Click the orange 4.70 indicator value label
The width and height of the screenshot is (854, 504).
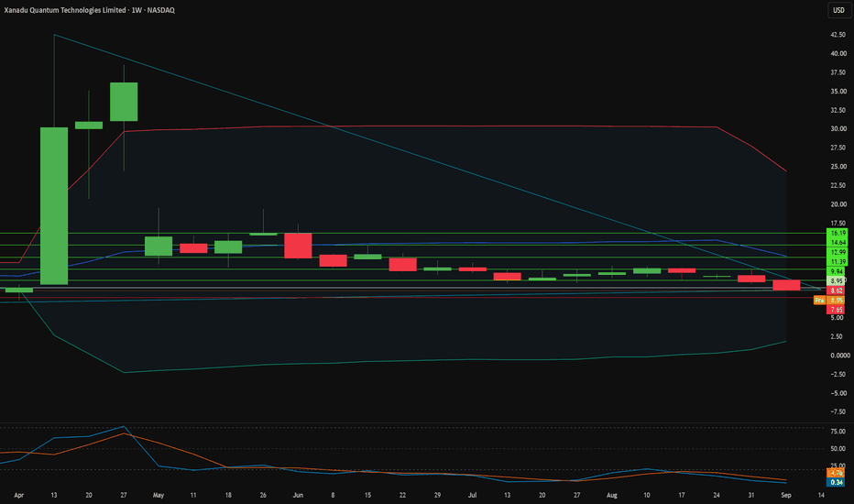coord(837,473)
